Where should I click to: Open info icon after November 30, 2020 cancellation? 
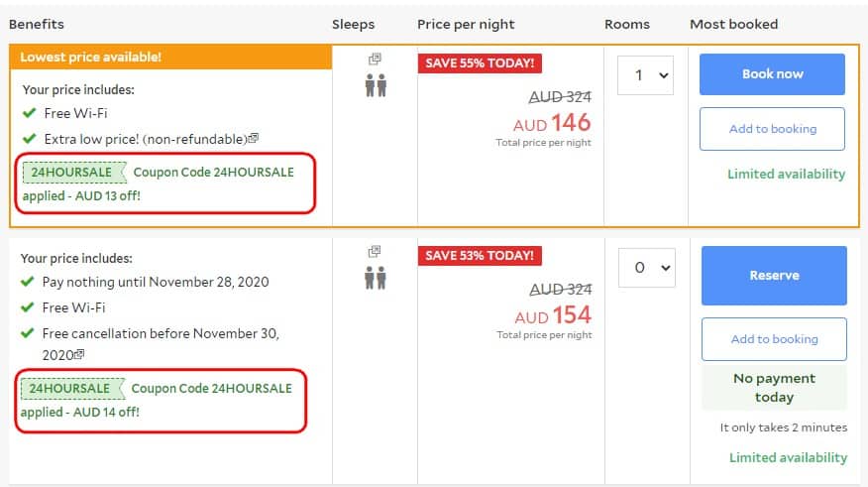coord(79,353)
